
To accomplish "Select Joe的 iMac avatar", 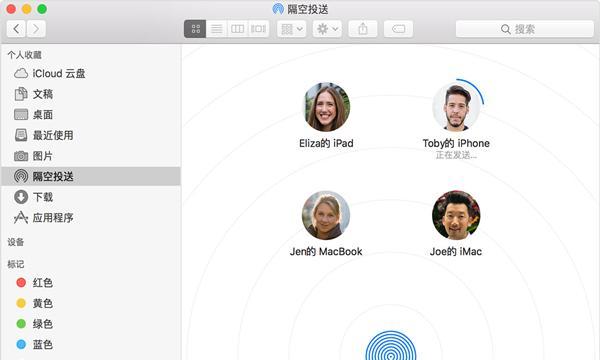I will coord(456,215).
